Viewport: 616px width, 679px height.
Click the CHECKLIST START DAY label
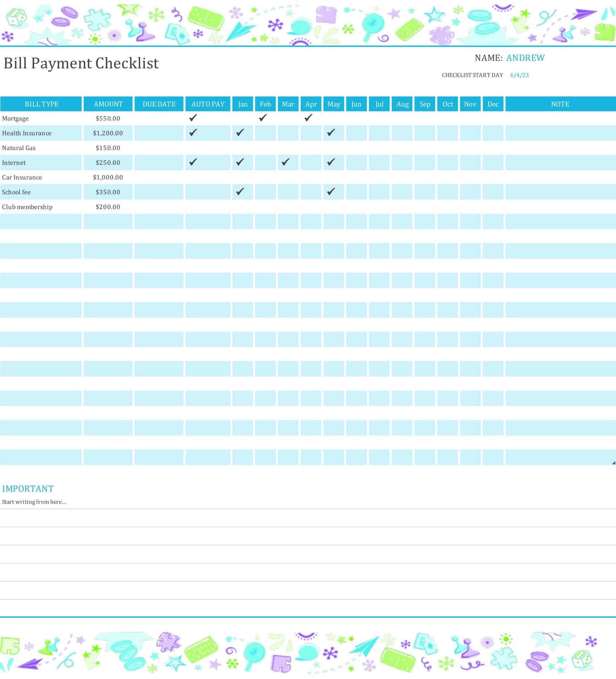point(472,75)
